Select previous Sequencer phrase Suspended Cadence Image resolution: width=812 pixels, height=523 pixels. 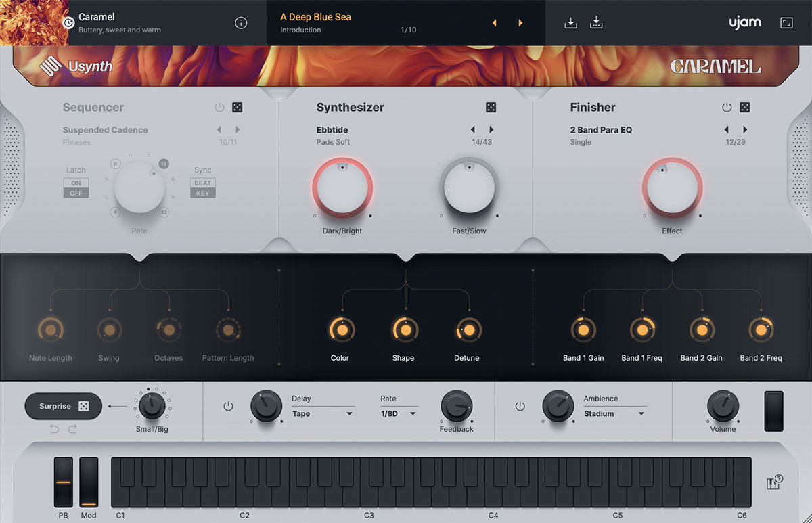[219, 130]
